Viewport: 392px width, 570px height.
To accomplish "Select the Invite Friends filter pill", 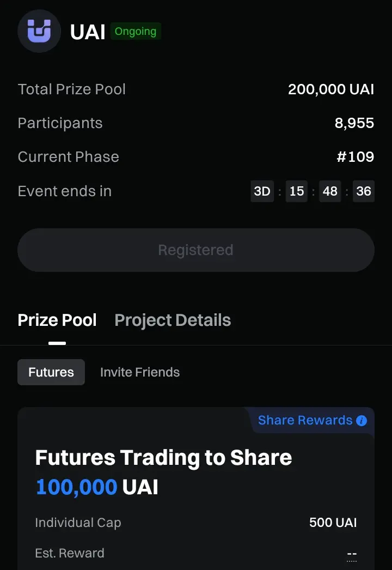I will click(140, 372).
